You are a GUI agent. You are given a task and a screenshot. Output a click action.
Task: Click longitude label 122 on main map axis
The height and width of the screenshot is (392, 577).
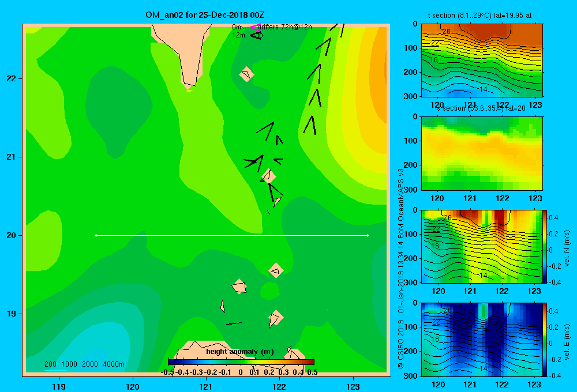point(279,386)
